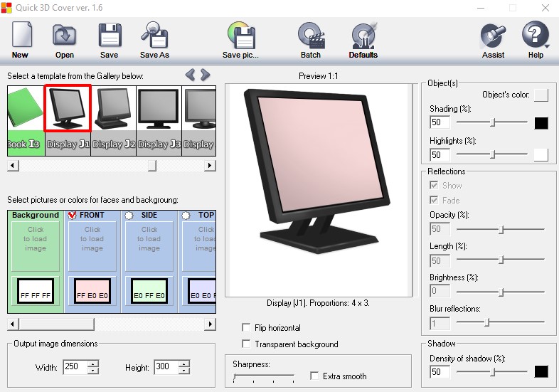Load an image for the Background

[x=36, y=246]
